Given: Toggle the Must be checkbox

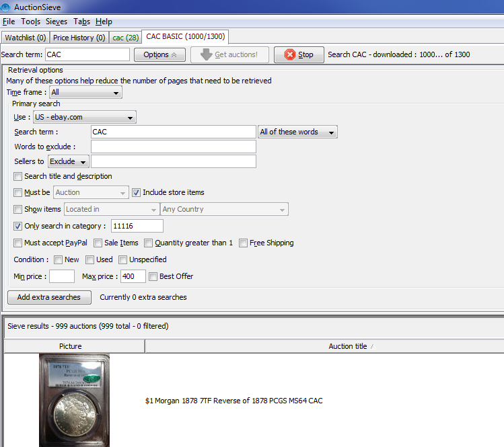Looking at the screenshot, I should pyautogui.click(x=17, y=192).
